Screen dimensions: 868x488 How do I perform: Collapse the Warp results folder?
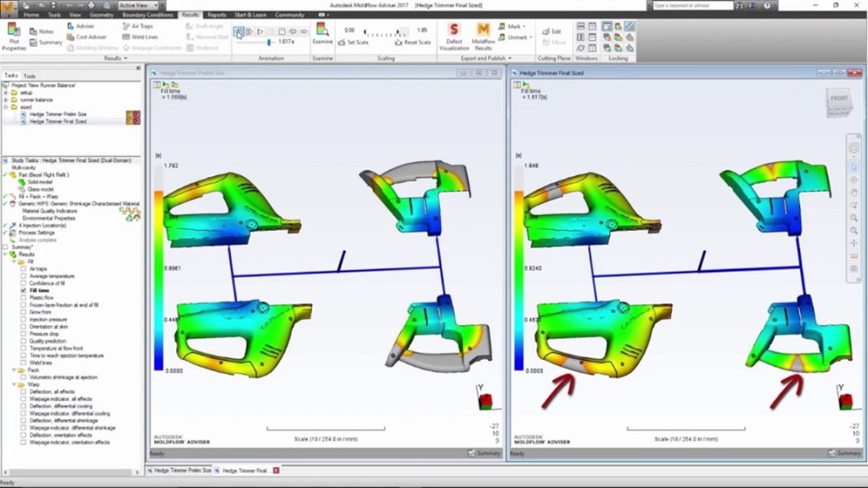[13, 385]
